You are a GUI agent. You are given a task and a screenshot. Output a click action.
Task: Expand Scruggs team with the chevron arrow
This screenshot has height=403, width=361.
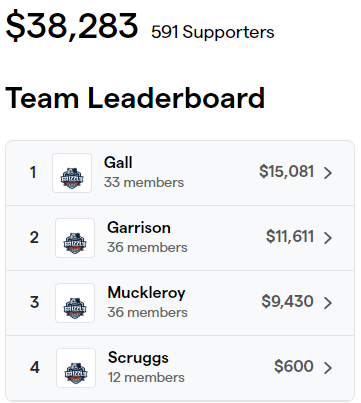(328, 368)
